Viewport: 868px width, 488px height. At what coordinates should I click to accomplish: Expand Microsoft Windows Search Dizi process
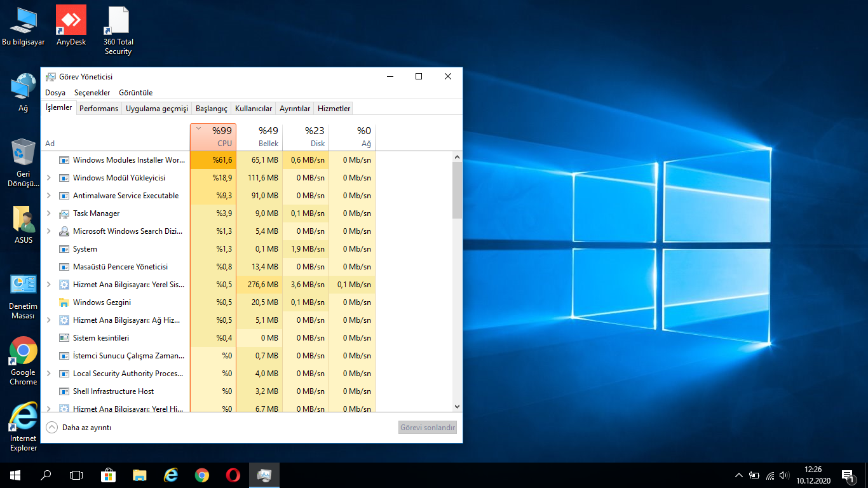point(49,231)
